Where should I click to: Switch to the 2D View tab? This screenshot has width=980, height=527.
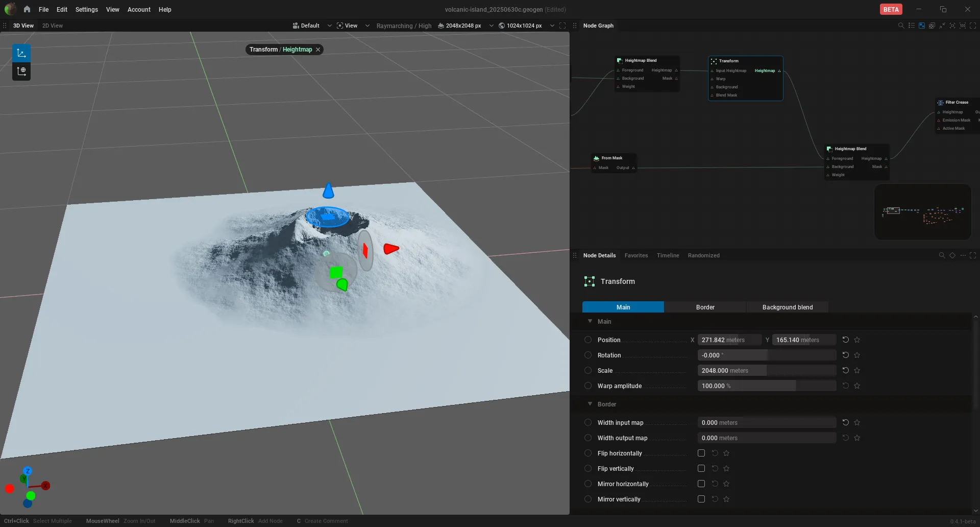(x=53, y=26)
